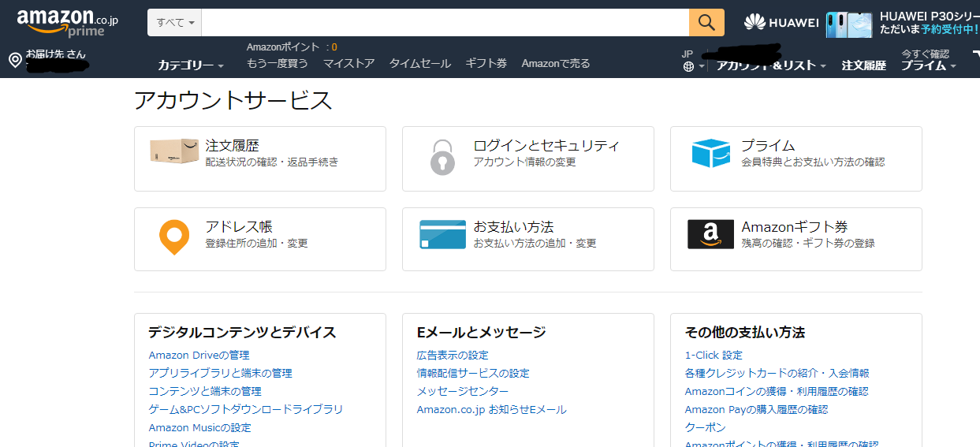
Task: Open Amazon Driveの管理 link
Action: pos(199,356)
